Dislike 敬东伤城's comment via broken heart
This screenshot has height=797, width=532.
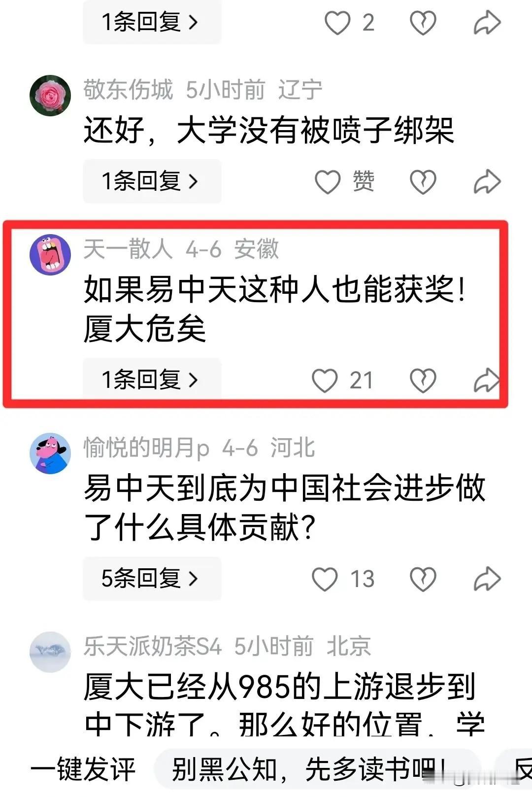423,182
